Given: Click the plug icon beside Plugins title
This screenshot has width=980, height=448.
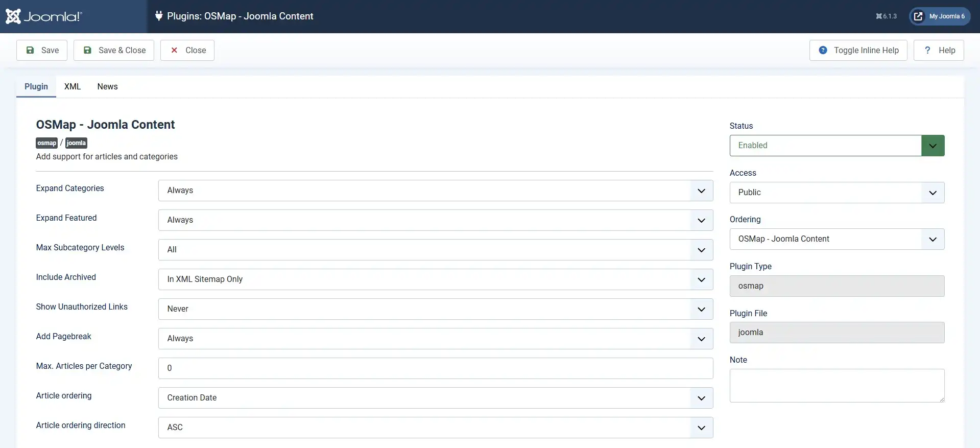Looking at the screenshot, I should click(x=159, y=16).
